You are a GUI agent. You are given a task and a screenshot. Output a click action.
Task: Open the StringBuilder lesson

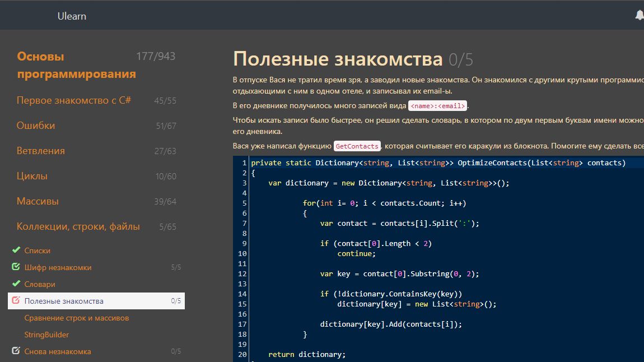[x=46, y=335]
